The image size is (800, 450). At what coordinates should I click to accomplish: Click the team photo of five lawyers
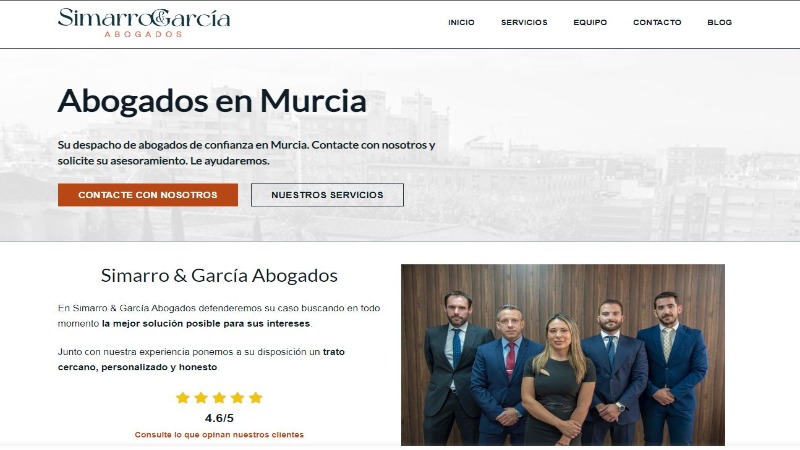pyautogui.click(x=563, y=355)
